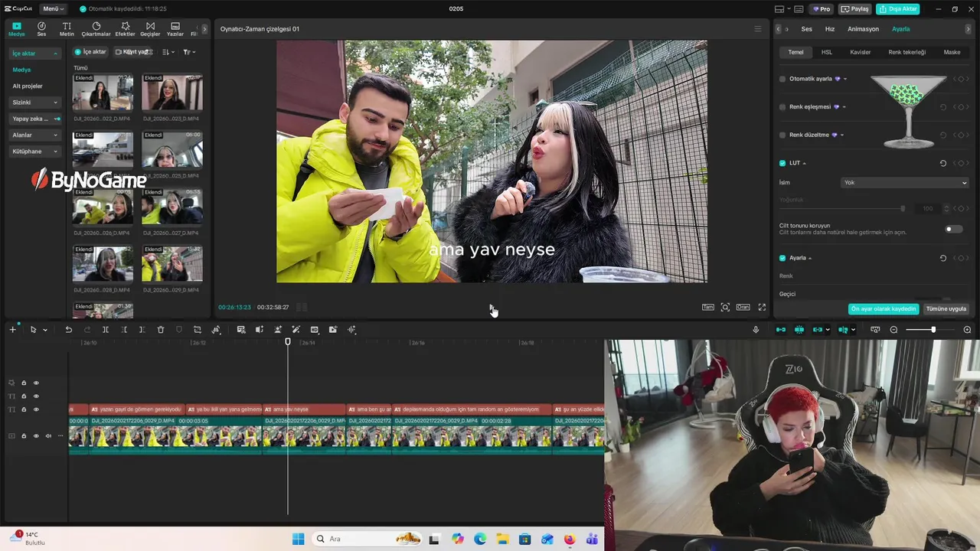This screenshot has height=551, width=980.
Task: Switch to the Renk tekerleği tab
Action: (906, 52)
